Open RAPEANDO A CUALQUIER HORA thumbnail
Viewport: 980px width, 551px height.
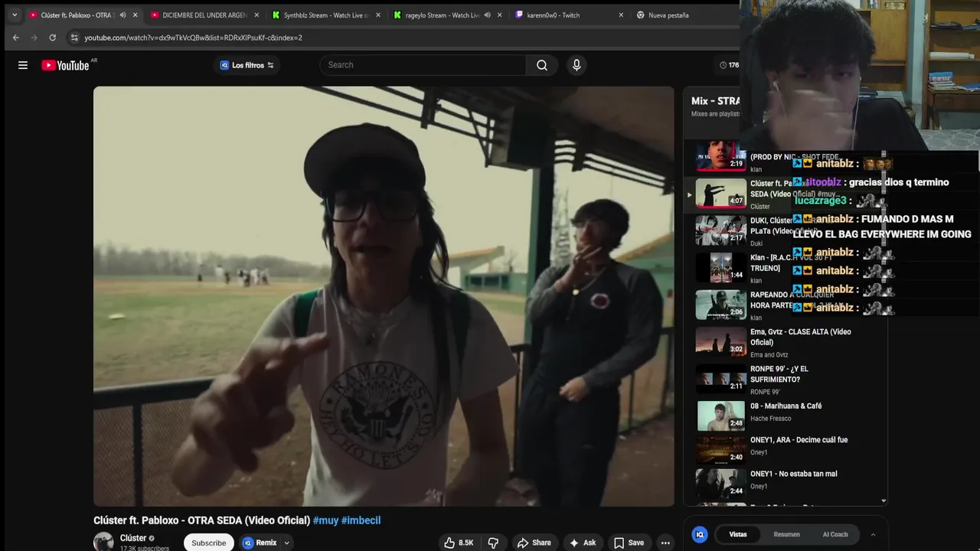(x=720, y=305)
